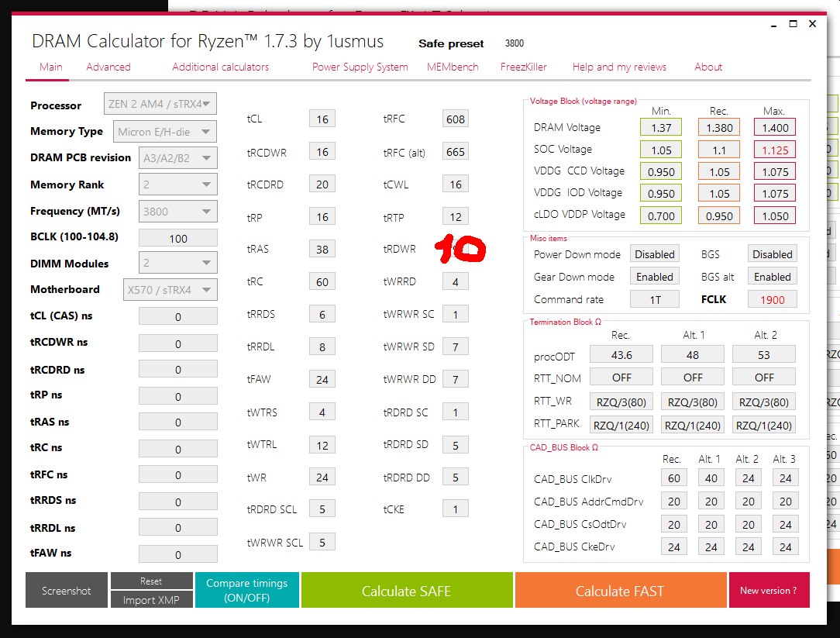Click the BGS Disabled value
The height and width of the screenshot is (638, 840).
coord(772,254)
